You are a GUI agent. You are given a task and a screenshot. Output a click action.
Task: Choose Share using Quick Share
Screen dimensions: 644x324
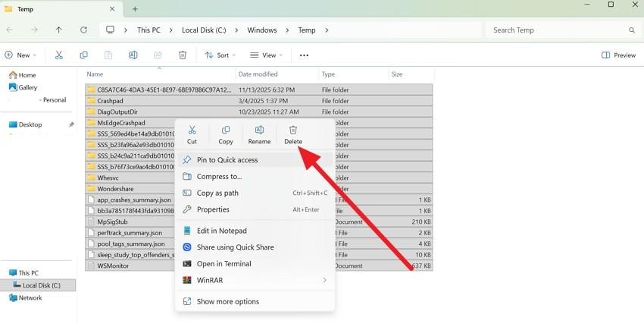click(255, 247)
